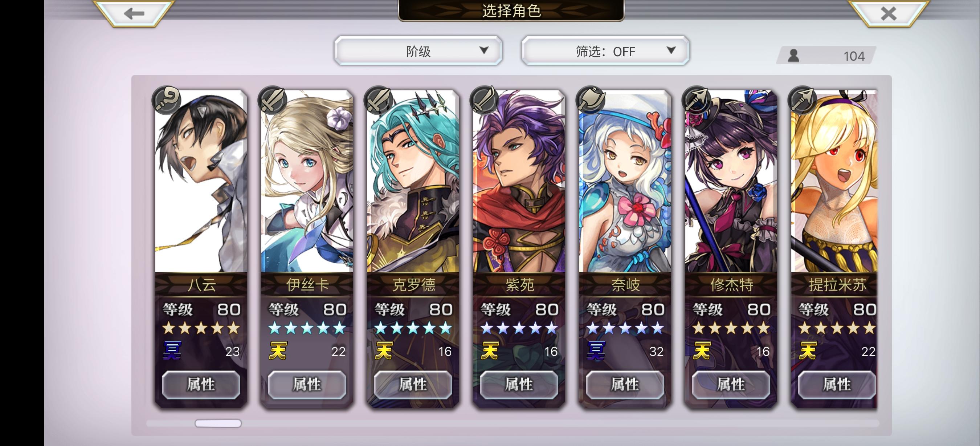Click the arrow on the 阶级 dropdown

click(x=483, y=50)
